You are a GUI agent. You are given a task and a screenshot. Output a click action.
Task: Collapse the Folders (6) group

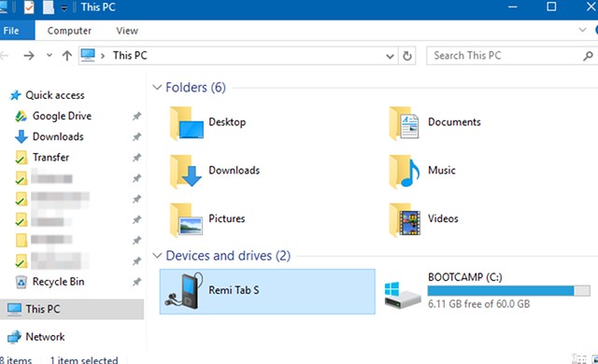pyautogui.click(x=157, y=87)
